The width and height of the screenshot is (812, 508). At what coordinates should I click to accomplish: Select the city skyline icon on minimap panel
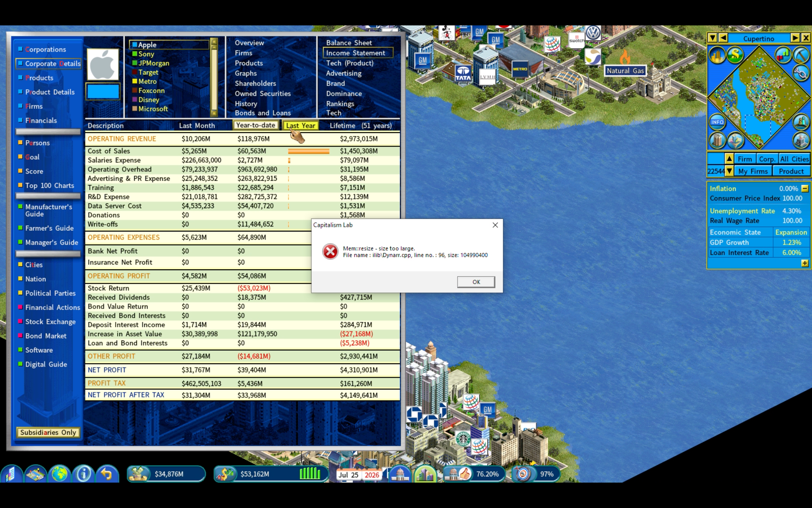pyautogui.click(x=717, y=55)
